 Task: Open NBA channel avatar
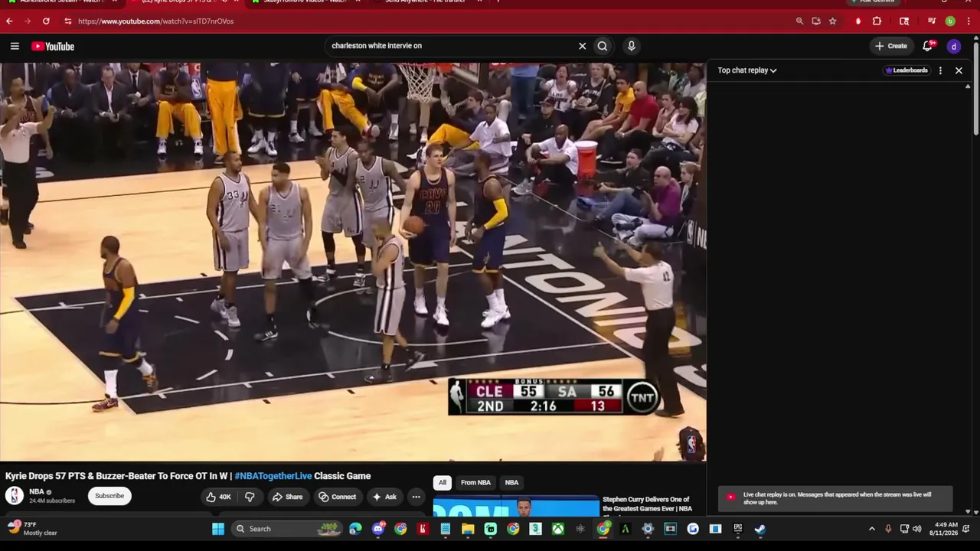click(x=15, y=496)
